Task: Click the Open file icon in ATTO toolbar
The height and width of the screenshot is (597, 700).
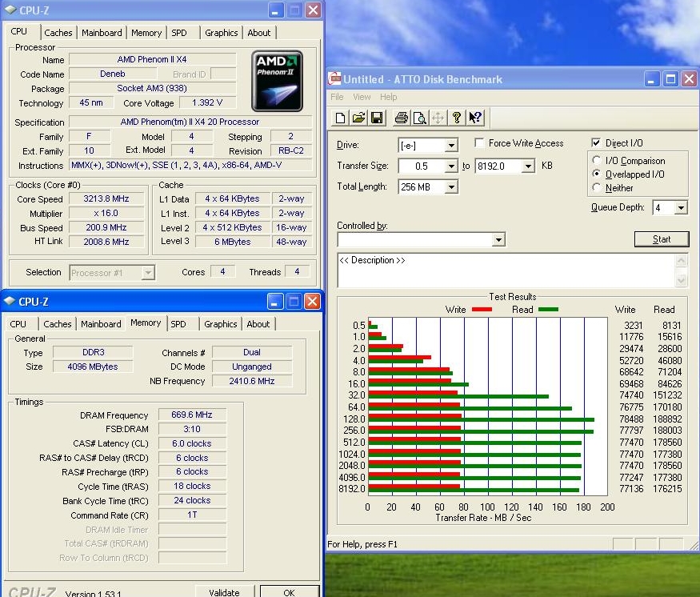Action: (358, 118)
